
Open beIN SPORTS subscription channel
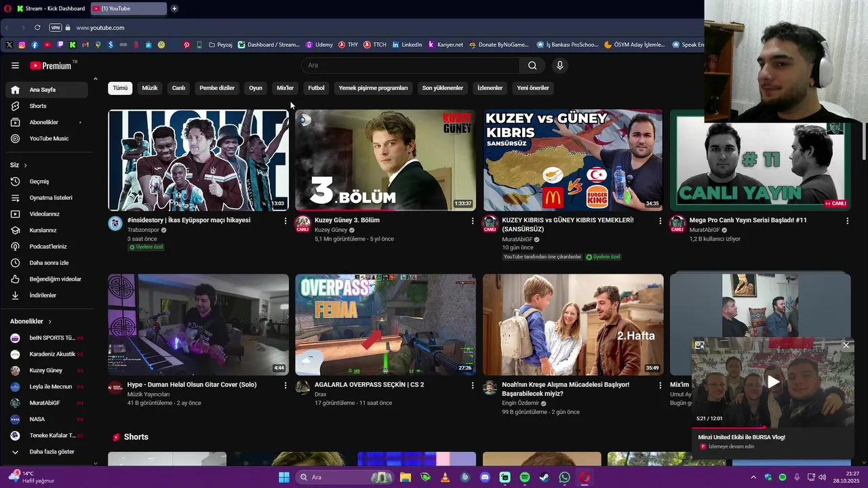[x=47, y=338]
